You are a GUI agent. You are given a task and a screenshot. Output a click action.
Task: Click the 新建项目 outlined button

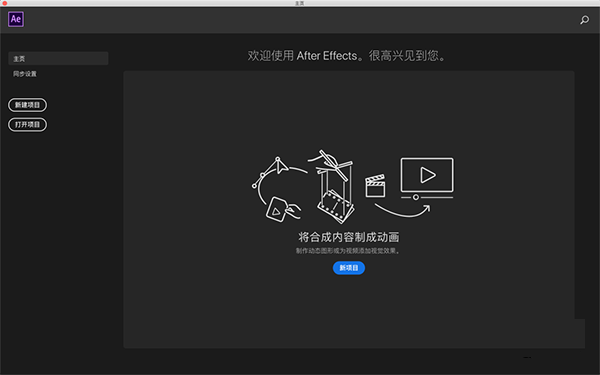pos(28,105)
